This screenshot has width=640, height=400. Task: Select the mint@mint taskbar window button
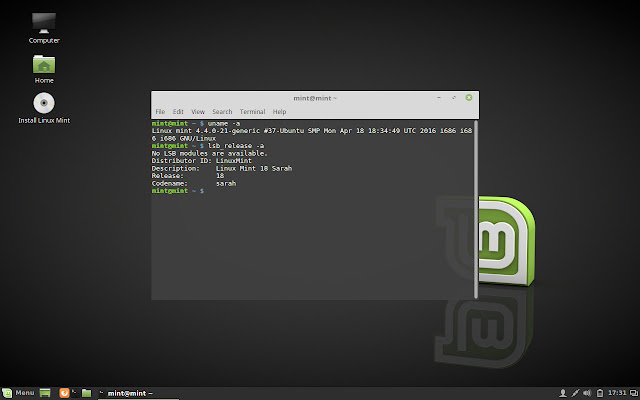pyautogui.click(x=138, y=393)
